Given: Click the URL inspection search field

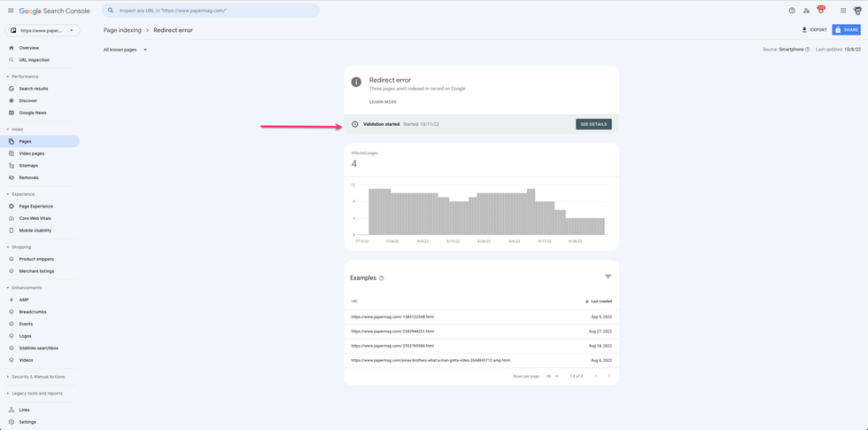Looking at the screenshot, I should coord(211,11).
